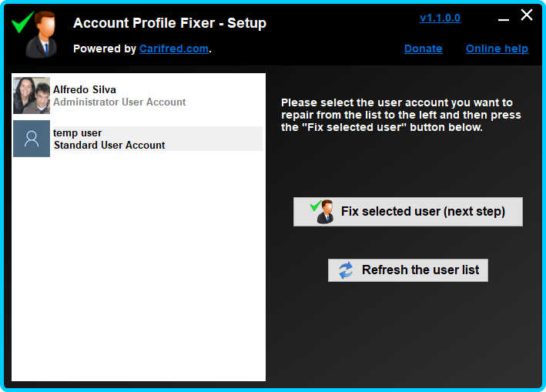
Task: Click the Account Profile Fixer logo icon
Action: 35,32
